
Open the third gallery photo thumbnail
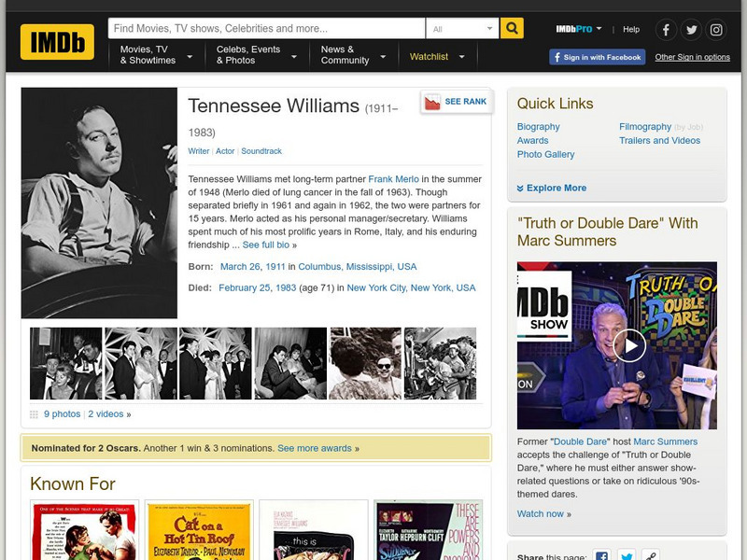click(x=216, y=363)
